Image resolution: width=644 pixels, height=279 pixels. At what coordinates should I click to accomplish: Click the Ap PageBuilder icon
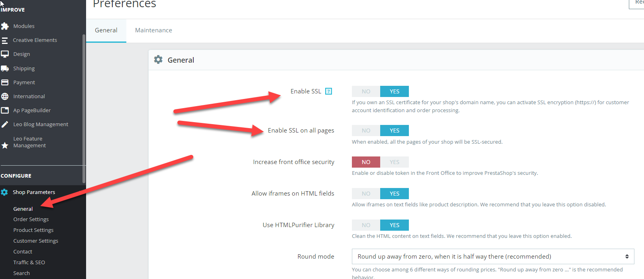pyautogui.click(x=5, y=110)
